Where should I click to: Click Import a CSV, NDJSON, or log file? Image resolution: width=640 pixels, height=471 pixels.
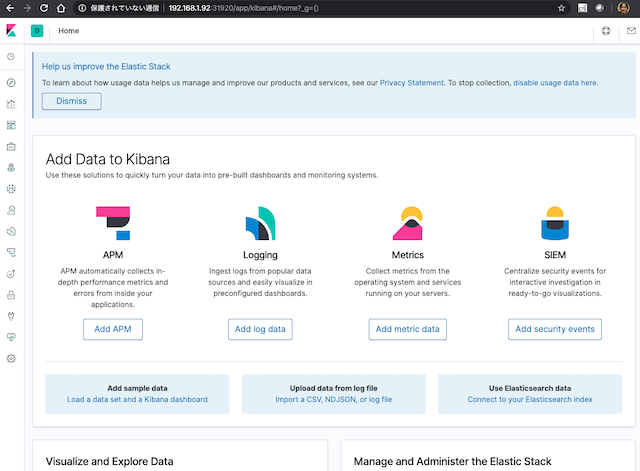(333, 400)
